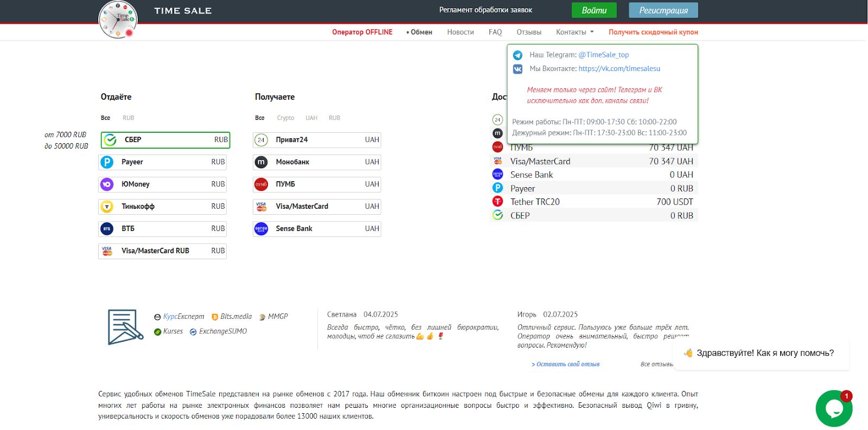Click the Sber green checkmark icon in Отдаёте
This screenshot has width=868, height=430.
(110, 140)
